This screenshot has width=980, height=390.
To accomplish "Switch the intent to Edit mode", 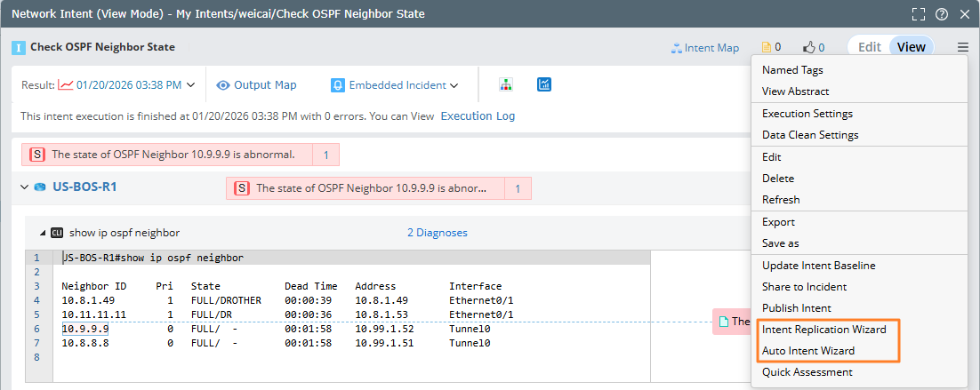I will [x=869, y=47].
